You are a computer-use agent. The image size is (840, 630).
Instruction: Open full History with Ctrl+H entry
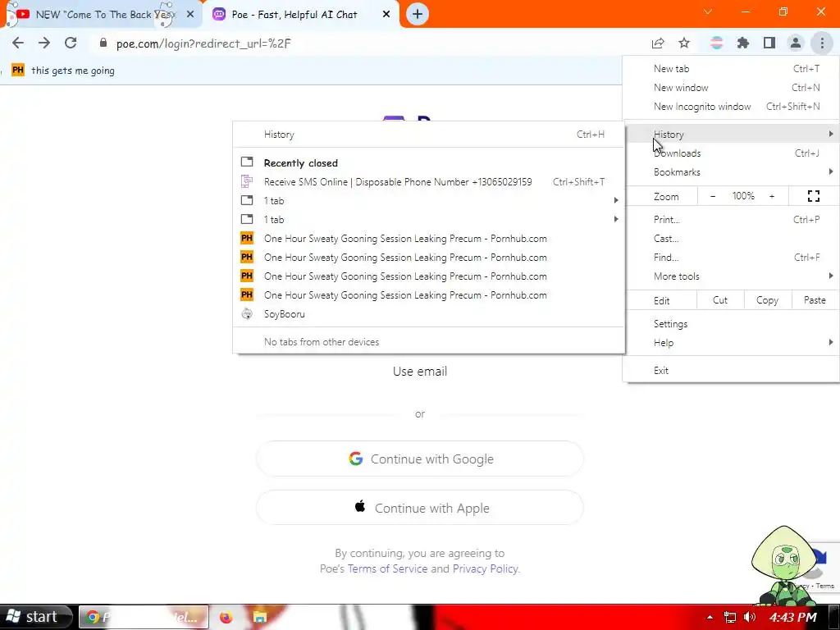tap(428, 135)
